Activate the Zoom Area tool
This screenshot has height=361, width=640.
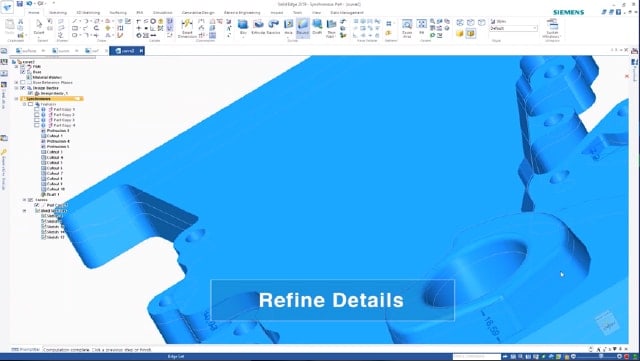point(407,28)
